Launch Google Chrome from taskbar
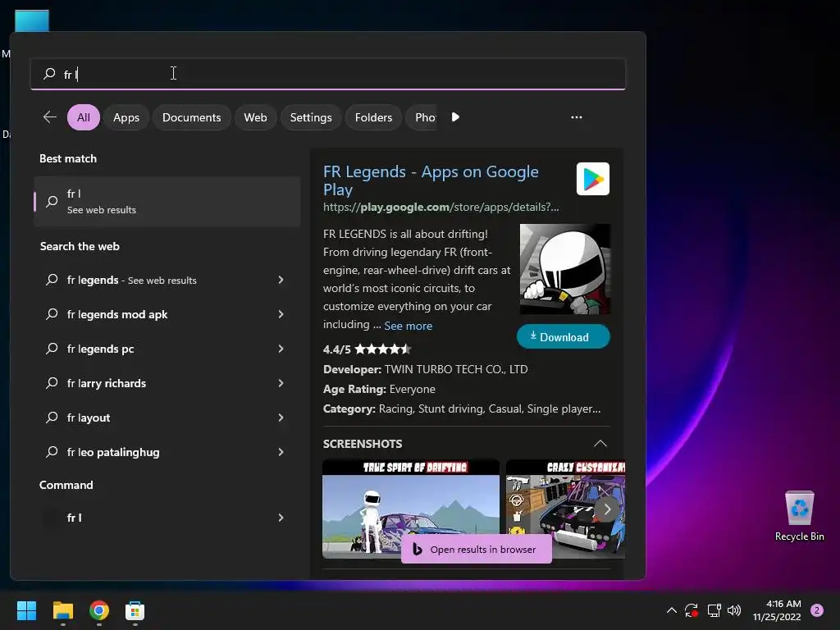The width and height of the screenshot is (840, 630). click(x=99, y=610)
